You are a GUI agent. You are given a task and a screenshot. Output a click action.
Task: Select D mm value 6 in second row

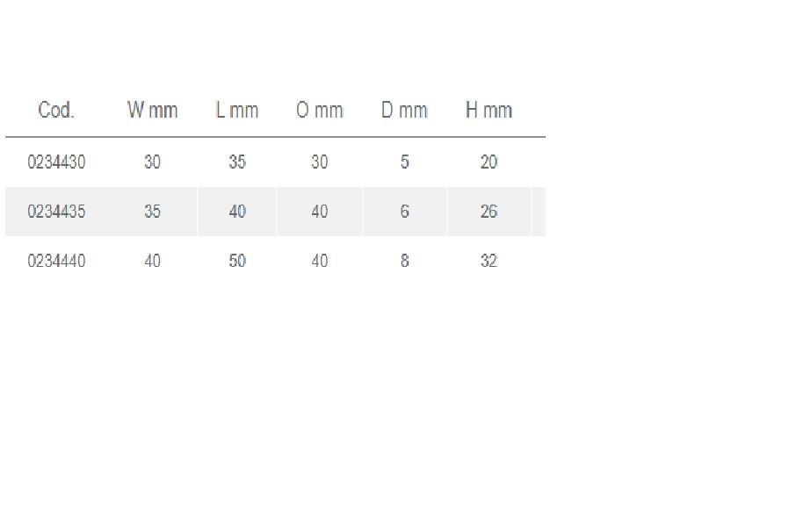pos(404,212)
